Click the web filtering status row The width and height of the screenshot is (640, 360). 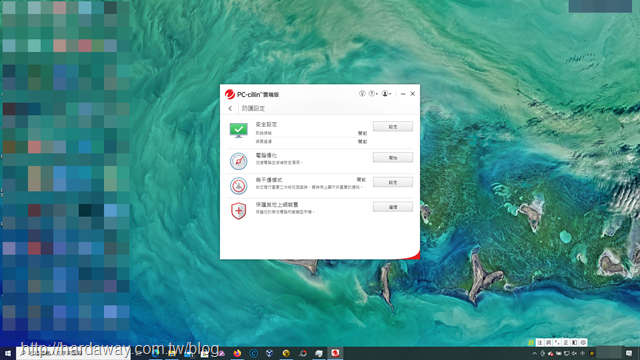pyautogui.click(x=311, y=142)
